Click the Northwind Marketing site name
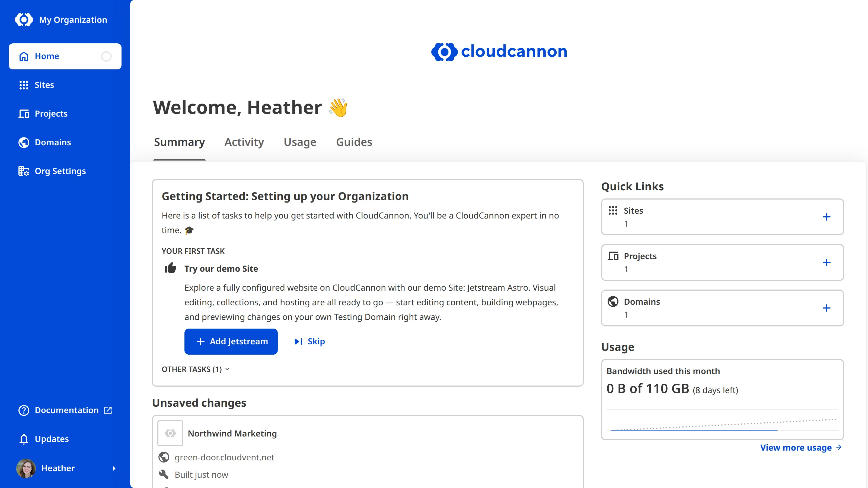Screen dimensions: 868x488 (232, 433)
